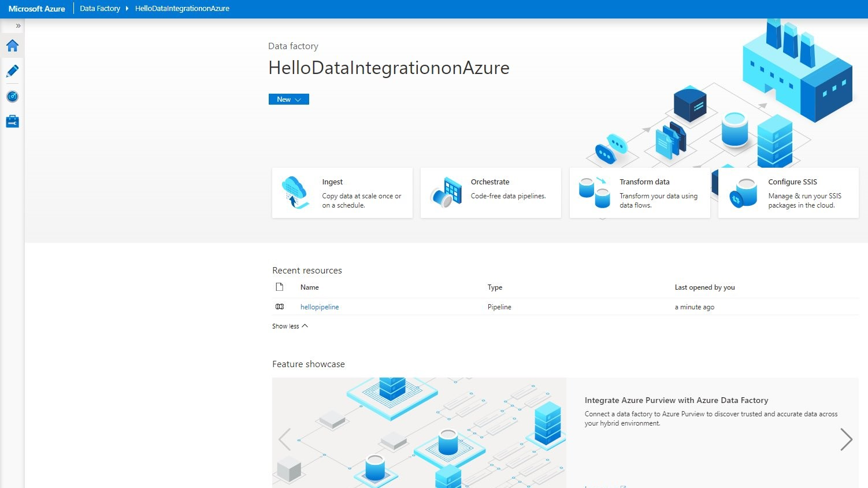Viewport: 868px width, 488px height.
Task: Click the Recent resources heading
Action: point(307,271)
